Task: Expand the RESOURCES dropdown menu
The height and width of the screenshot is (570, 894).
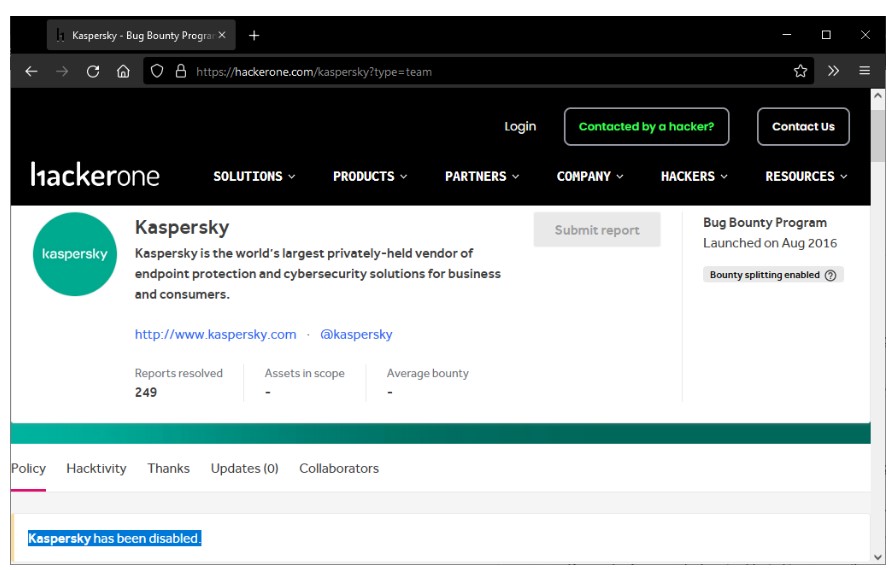Action: (806, 176)
